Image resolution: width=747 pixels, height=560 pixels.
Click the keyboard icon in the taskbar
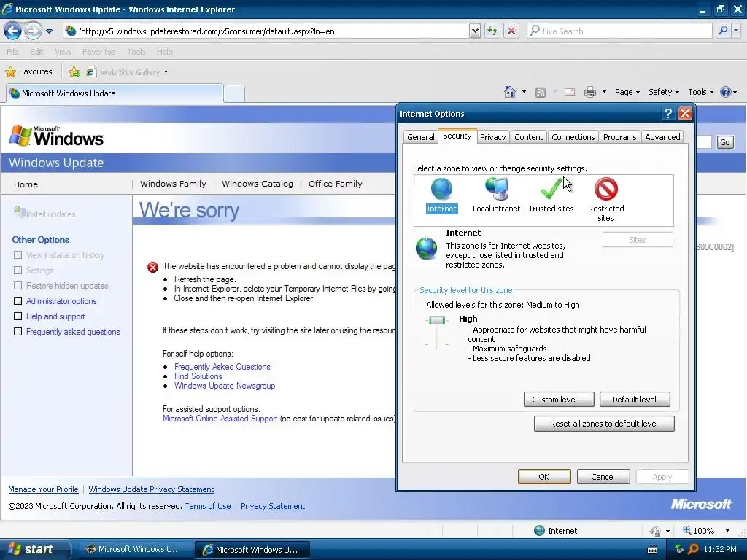point(652,550)
